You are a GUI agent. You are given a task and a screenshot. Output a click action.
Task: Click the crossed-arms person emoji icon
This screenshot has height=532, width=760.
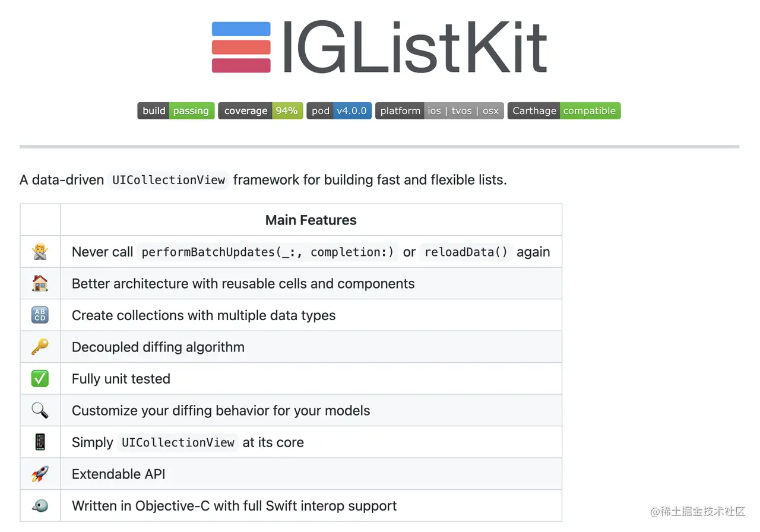[x=40, y=252]
